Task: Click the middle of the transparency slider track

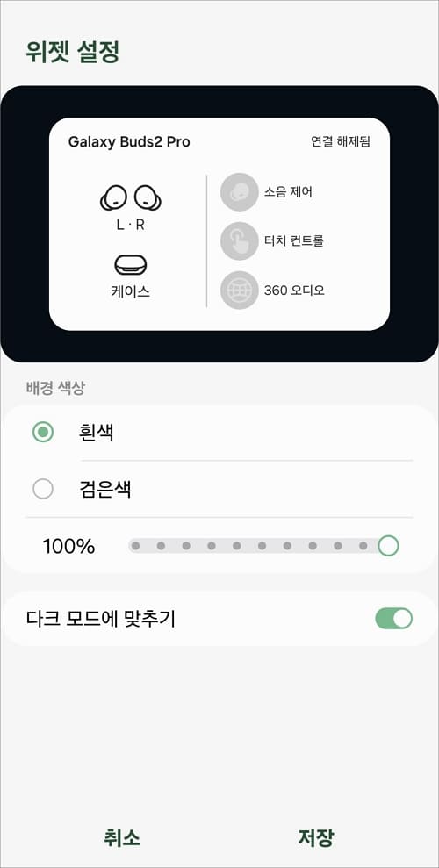Action: (x=262, y=546)
